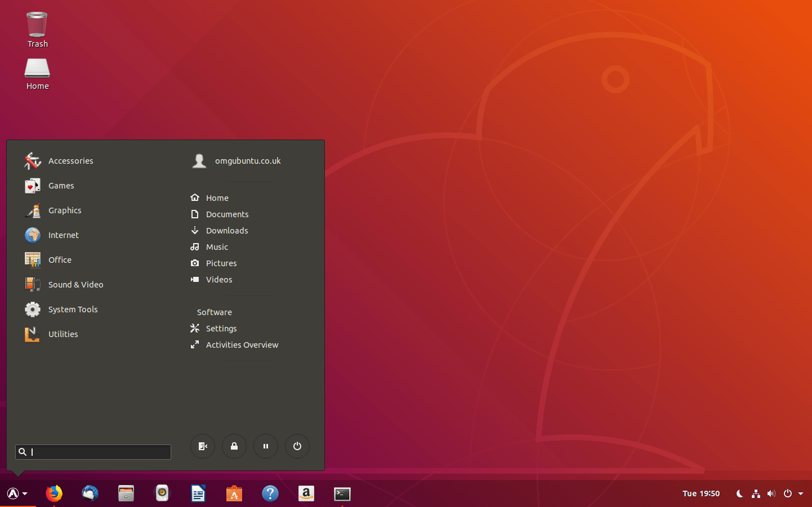Open the System Tools category
The image size is (812, 507).
coord(73,309)
